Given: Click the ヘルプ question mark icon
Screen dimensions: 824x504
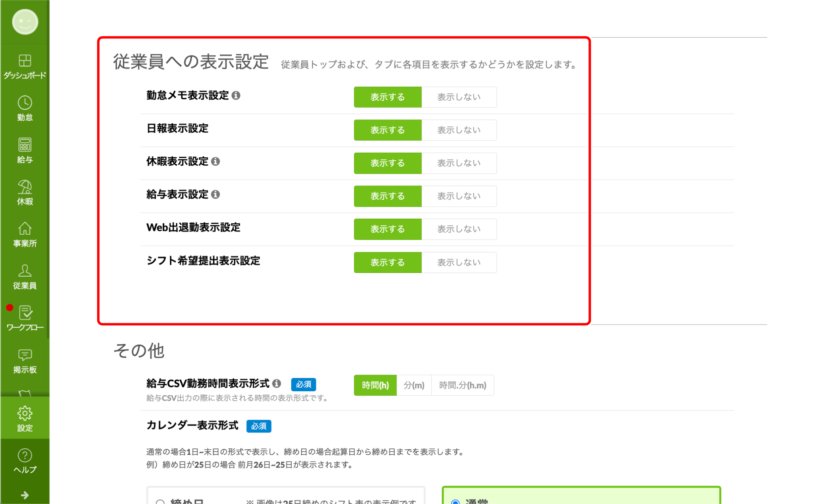Looking at the screenshot, I should click(x=25, y=456).
